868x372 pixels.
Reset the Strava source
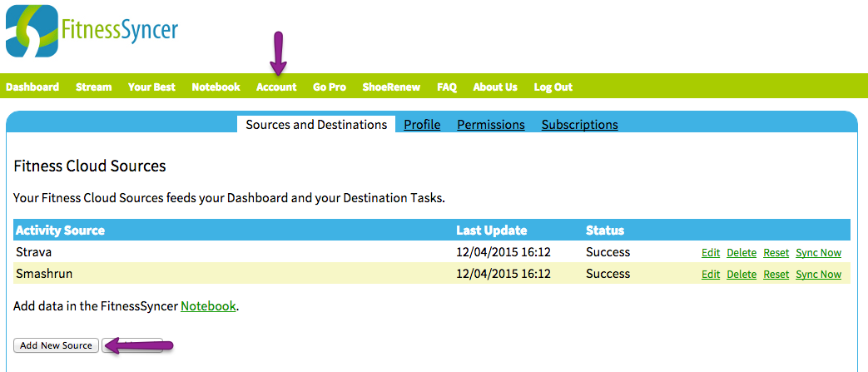776,253
